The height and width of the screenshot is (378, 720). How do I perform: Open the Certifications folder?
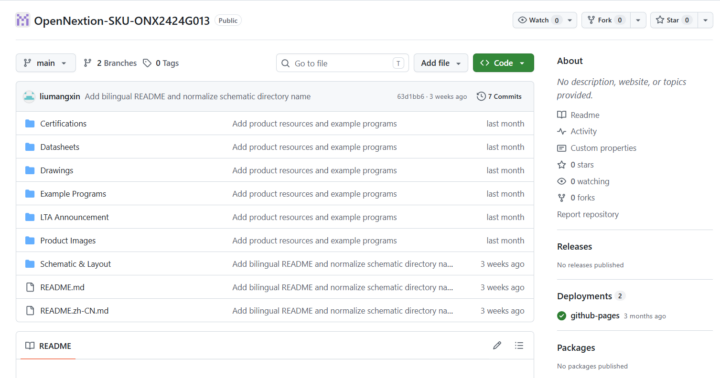coord(63,124)
